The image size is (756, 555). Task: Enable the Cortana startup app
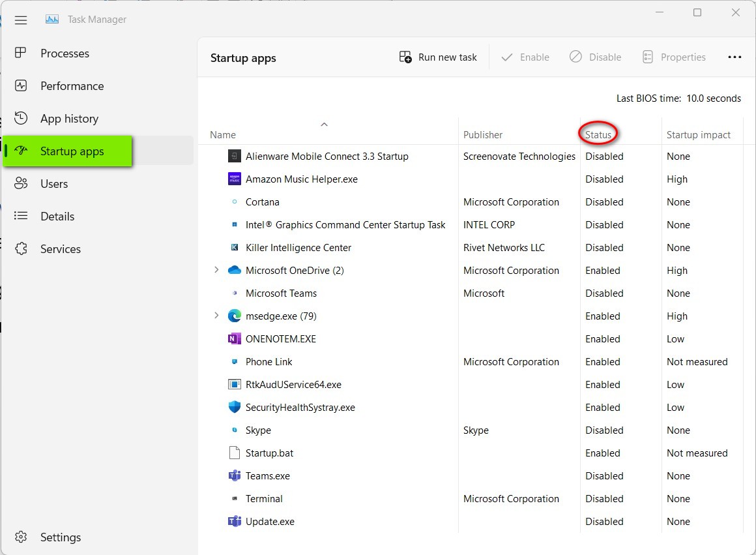pyautogui.click(x=263, y=202)
